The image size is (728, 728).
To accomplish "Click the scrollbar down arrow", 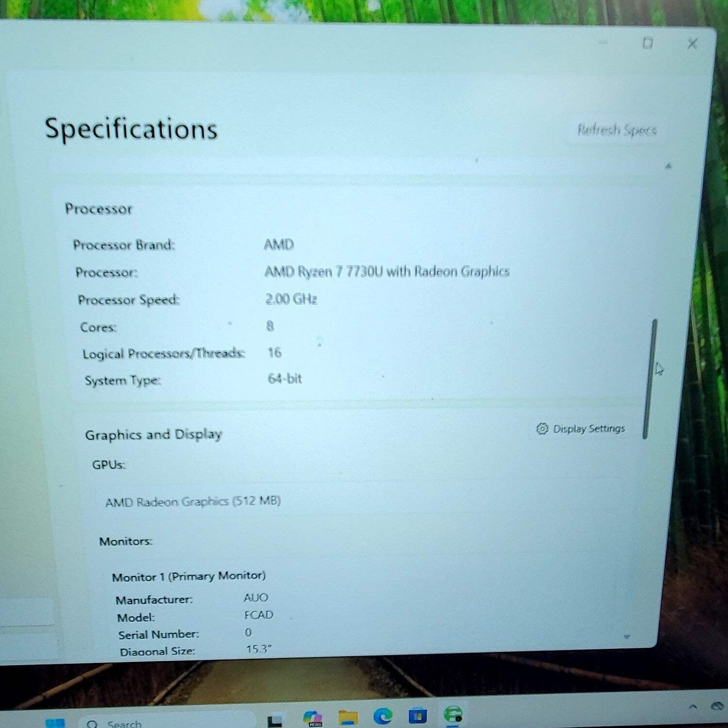I will click(627, 637).
